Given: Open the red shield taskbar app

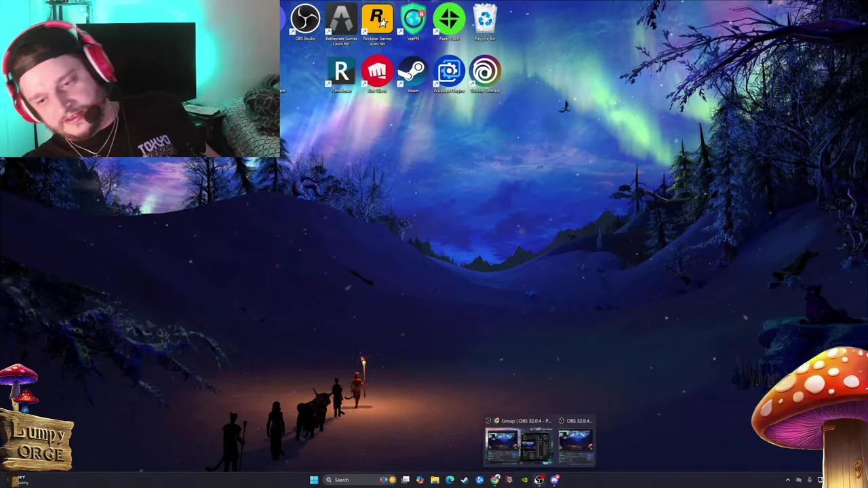Looking at the screenshot, I should [x=509, y=480].
